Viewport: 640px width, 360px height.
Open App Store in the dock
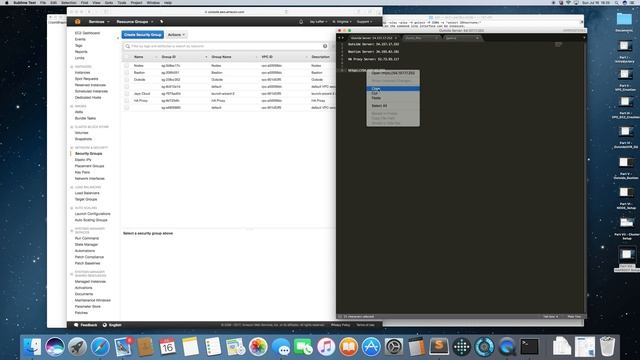pos(371,347)
